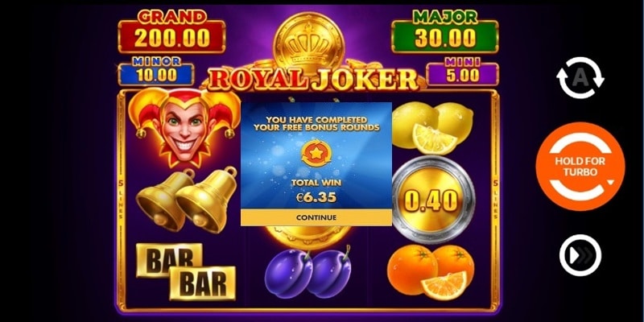Click the fast-forward quick spin icon
The image size is (644, 322).
tap(580, 255)
